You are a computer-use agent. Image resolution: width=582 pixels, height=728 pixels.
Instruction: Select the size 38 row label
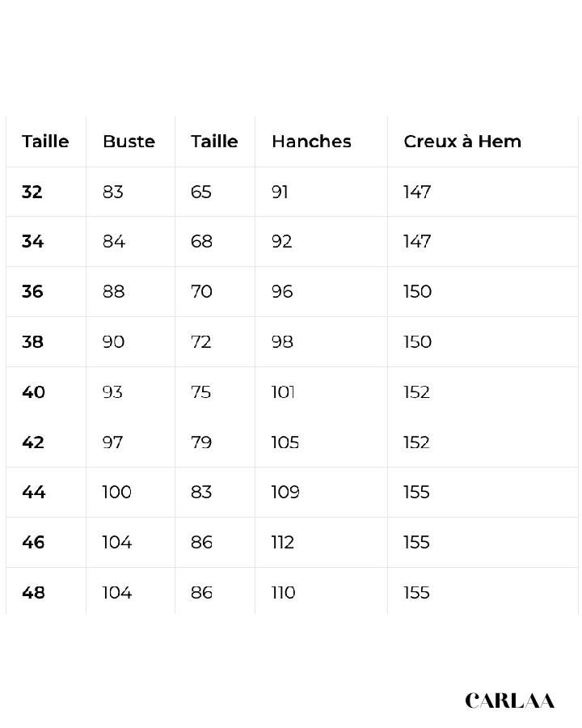coord(32,341)
